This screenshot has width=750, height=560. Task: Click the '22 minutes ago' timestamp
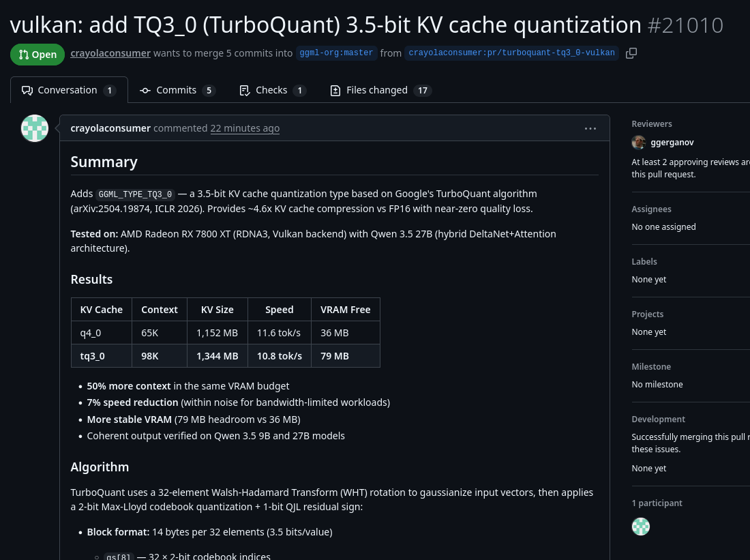click(245, 128)
